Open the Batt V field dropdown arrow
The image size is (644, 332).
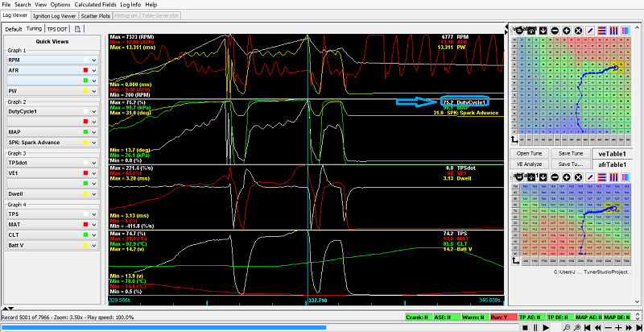94,245
